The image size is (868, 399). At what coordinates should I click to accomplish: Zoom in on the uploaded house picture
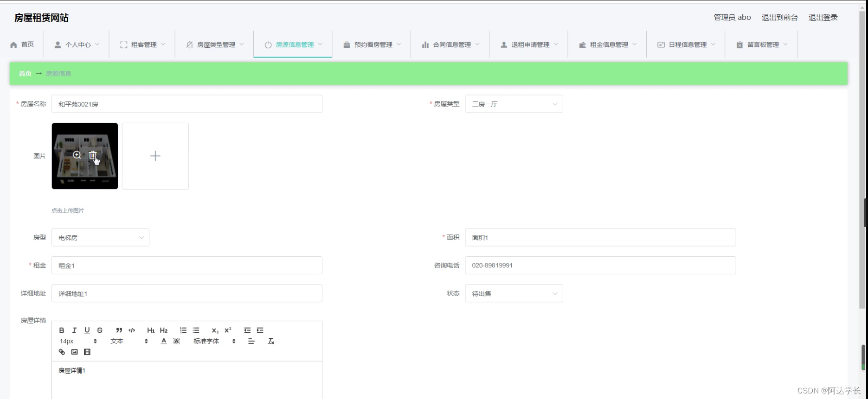coord(77,155)
